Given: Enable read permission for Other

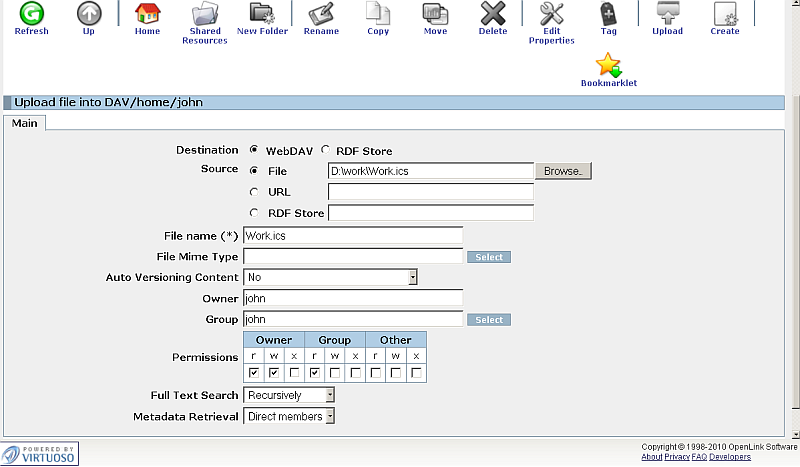Looking at the screenshot, I should (x=376, y=373).
